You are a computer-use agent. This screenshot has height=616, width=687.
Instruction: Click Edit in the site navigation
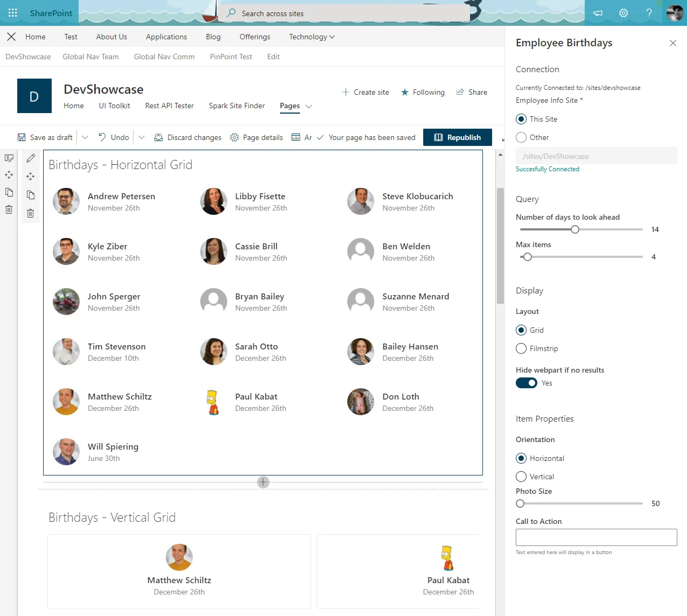(x=274, y=57)
